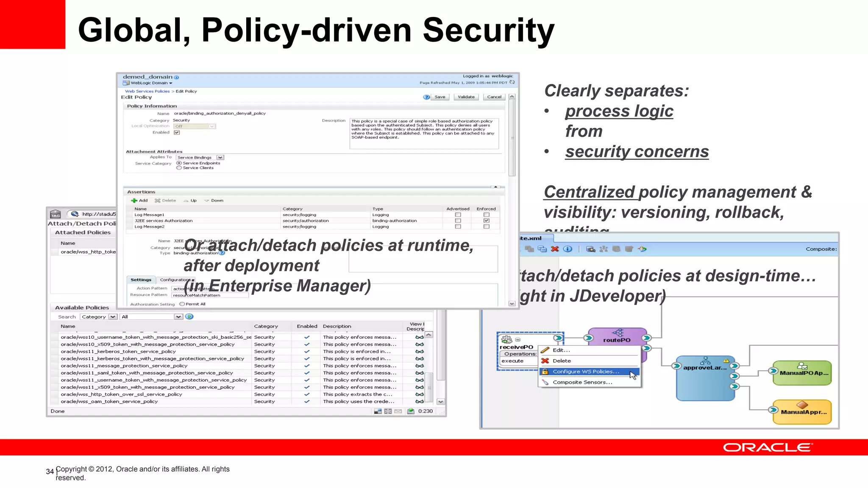The height and width of the screenshot is (488, 868).
Task: Select the Permit All radio button
Action: [x=182, y=304]
